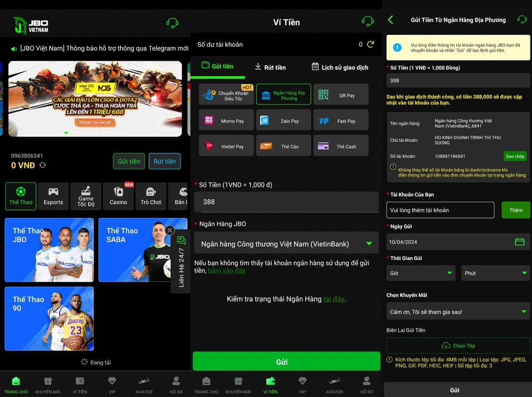Click the Ngày Gửi date field 10/04/2024
The image size is (532, 397).
(458, 242)
